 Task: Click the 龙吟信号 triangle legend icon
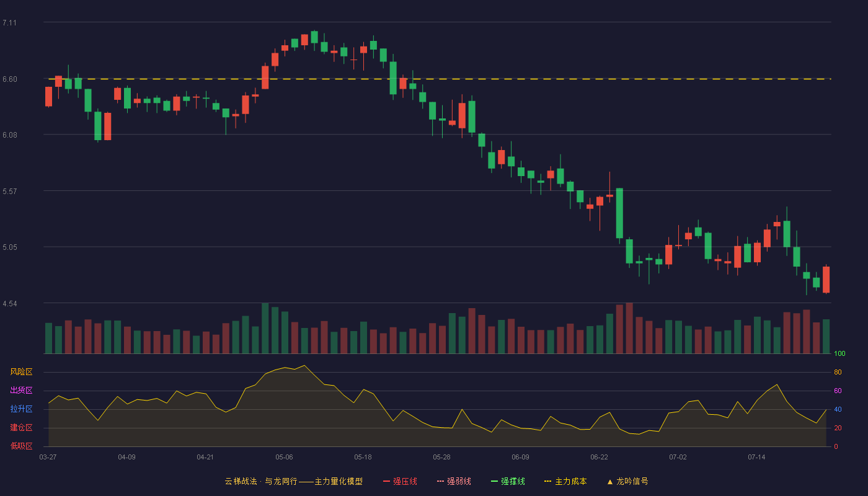(610, 481)
